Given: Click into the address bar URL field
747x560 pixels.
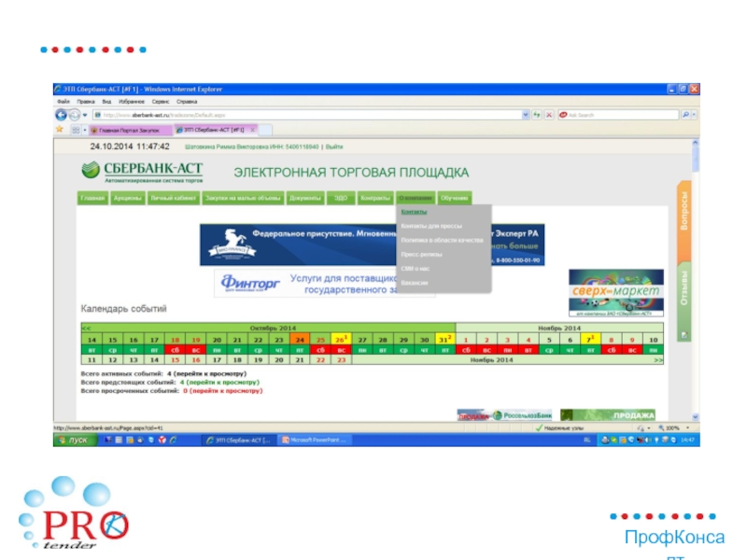Looking at the screenshot, I should coord(307,115).
